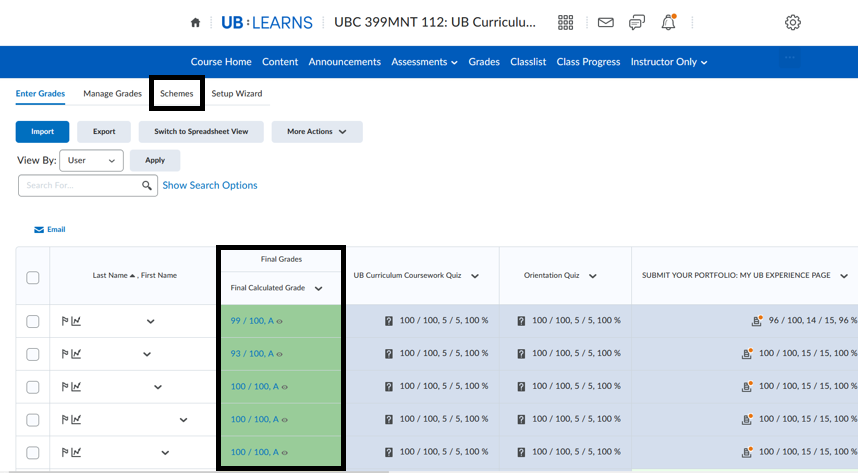Switch to the Schemes tab
Viewport: 858px width, 473px height.
(x=177, y=93)
